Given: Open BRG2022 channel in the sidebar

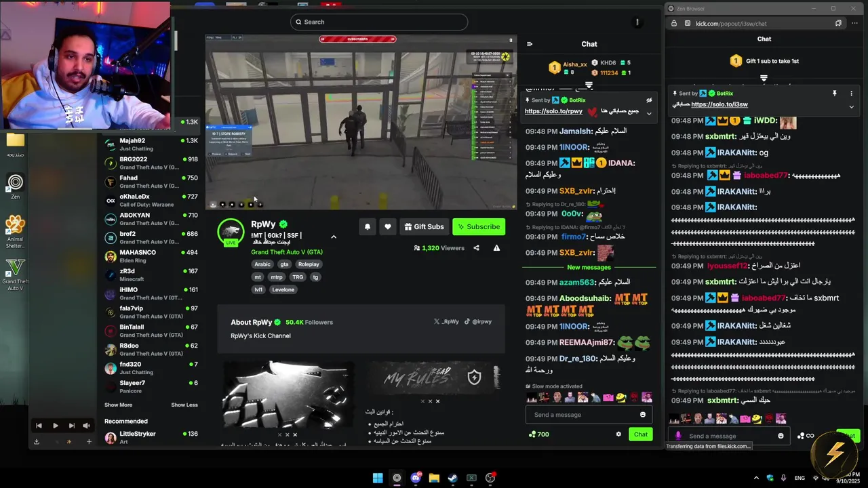Looking at the screenshot, I should [x=151, y=163].
